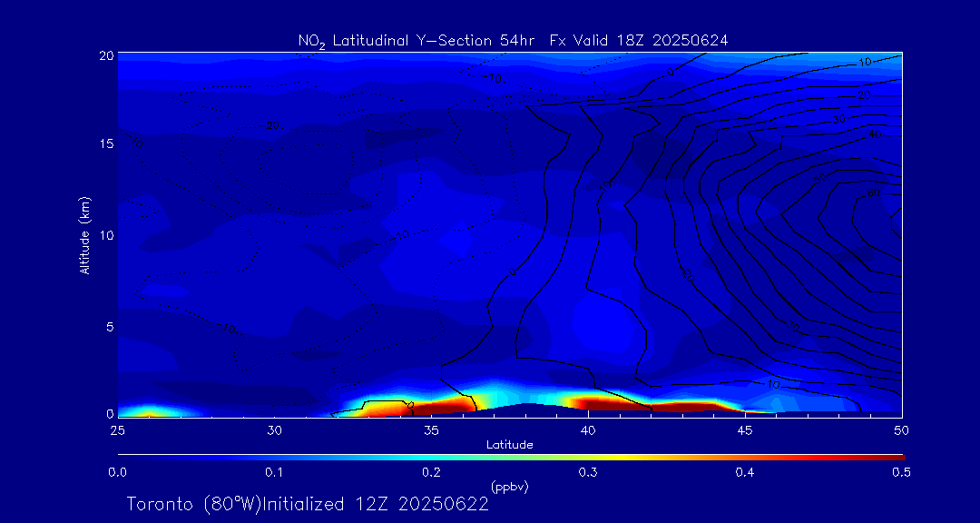Screen dimensions: 980x523
Task: Click the latitude tick label '50'
Action: (x=901, y=430)
